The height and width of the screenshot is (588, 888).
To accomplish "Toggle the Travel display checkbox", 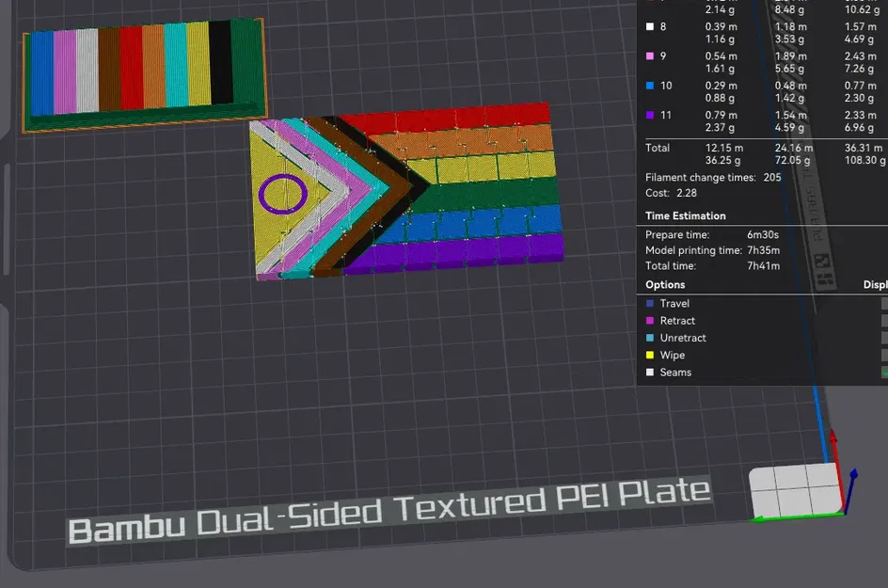I will (x=884, y=304).
